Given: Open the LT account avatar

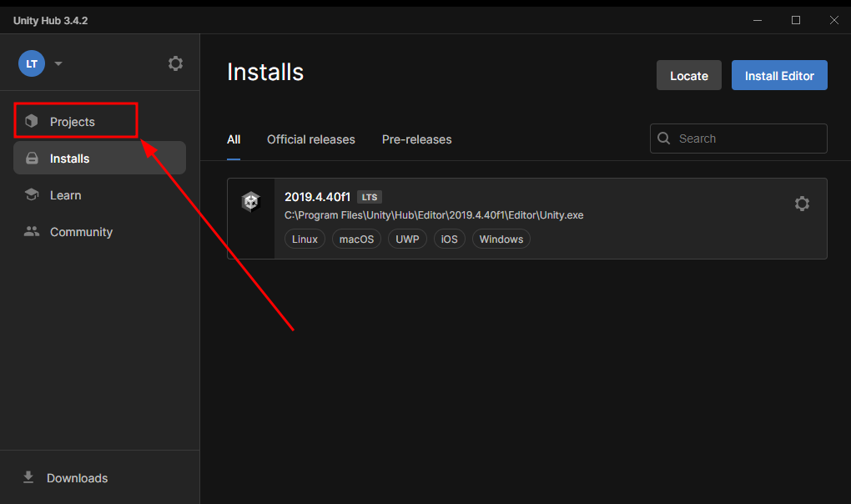Looking at the screenshot, I should [x=32, y=63].
